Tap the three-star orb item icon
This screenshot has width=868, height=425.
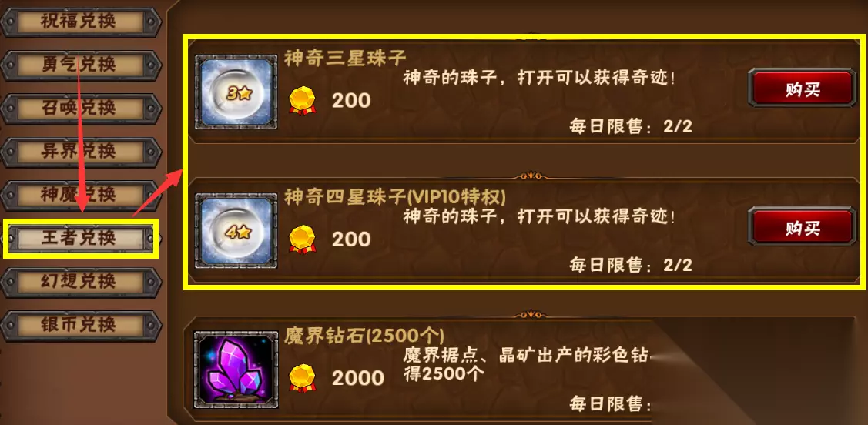[x=236, y=92]
